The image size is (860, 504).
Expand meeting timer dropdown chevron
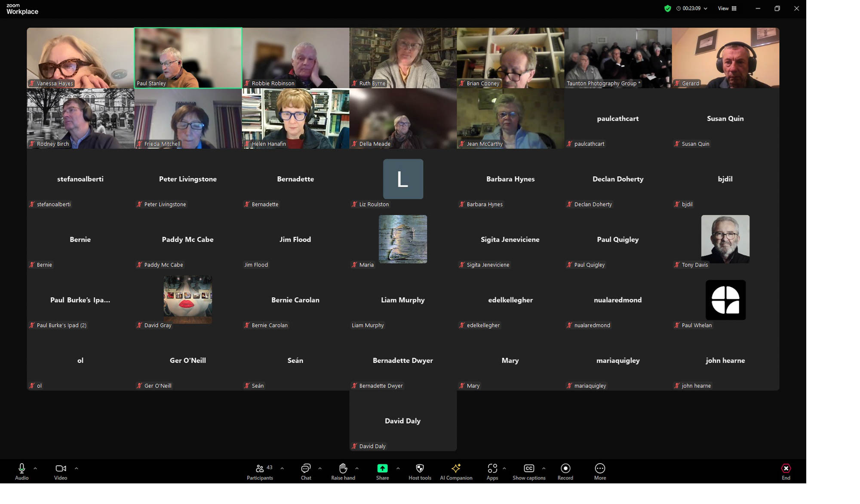point(706,9)
